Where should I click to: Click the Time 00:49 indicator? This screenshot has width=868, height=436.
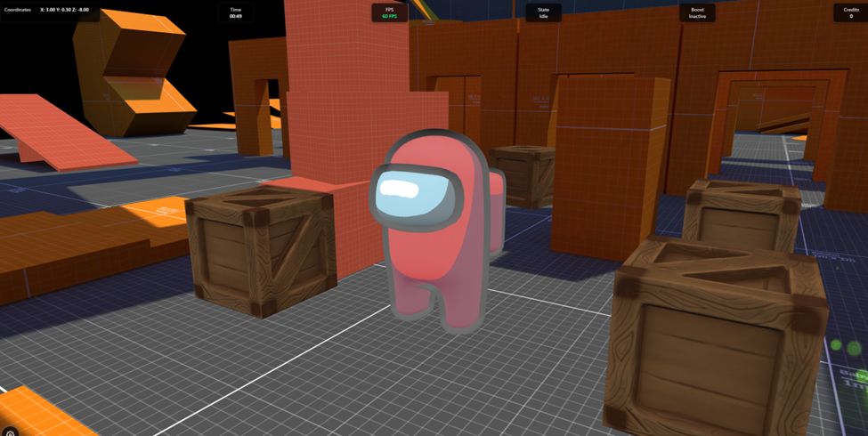click(236, 12)
